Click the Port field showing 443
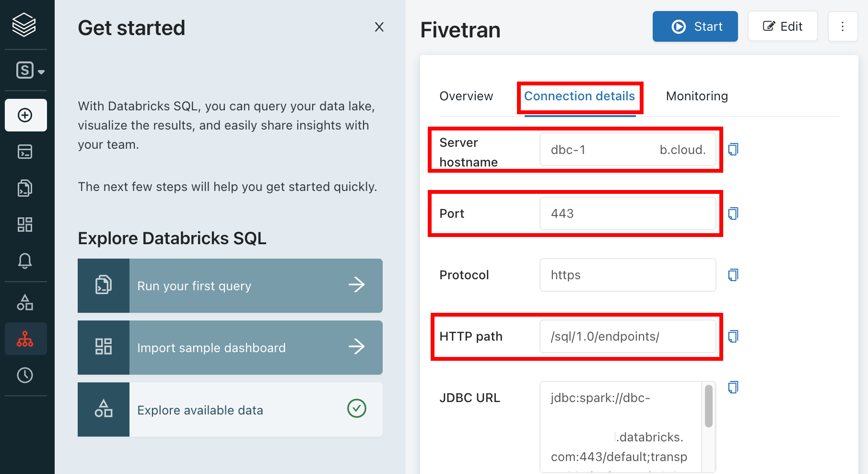The width and height of the screenshot is (868, 474). pos(628,213)
